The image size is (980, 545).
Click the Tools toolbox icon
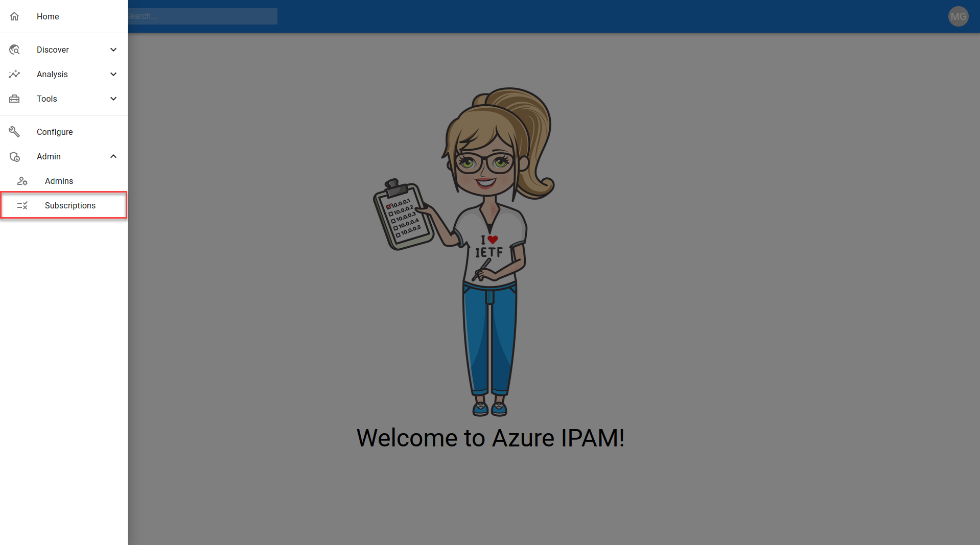click(x=14, y=99)
